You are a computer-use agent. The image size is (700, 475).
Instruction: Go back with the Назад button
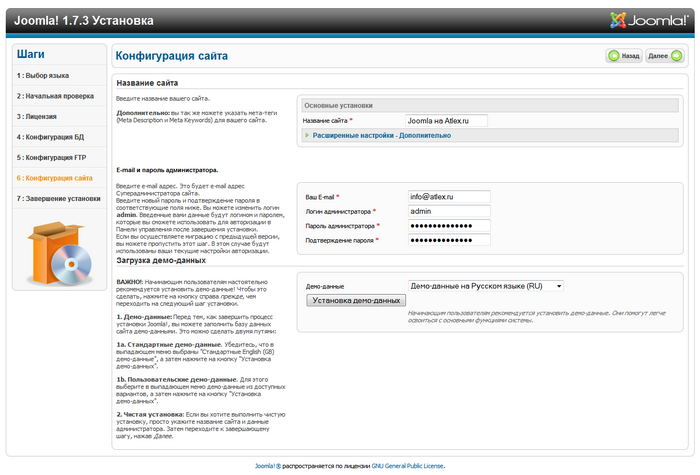point(624,56)
